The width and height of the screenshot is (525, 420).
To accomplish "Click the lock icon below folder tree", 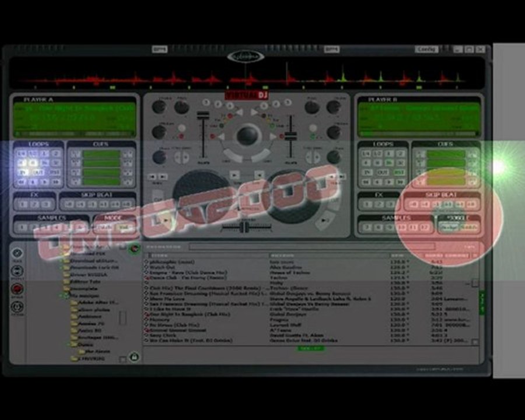I will pos(134,357).
